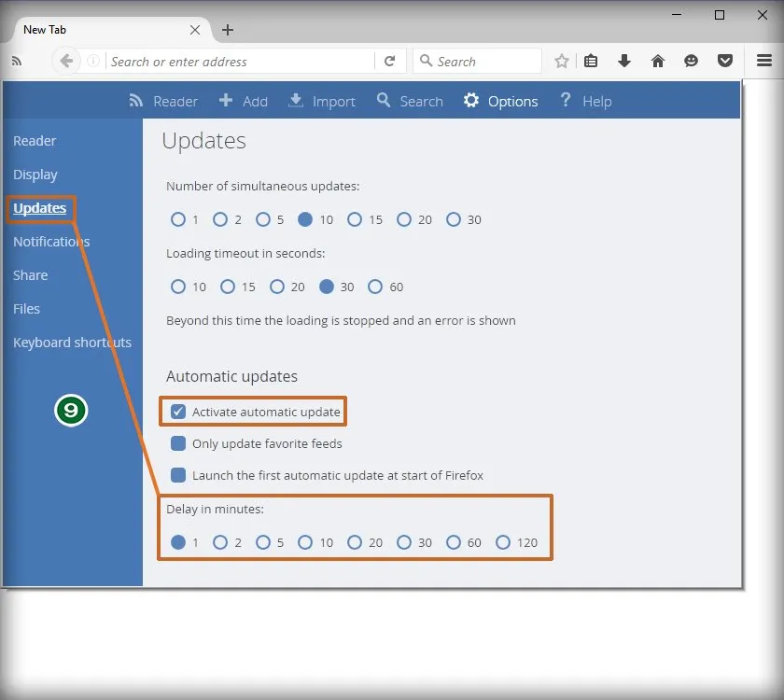Set simultaneous updates to 30
Screen dimensions: 784x700
coord(454,219)
